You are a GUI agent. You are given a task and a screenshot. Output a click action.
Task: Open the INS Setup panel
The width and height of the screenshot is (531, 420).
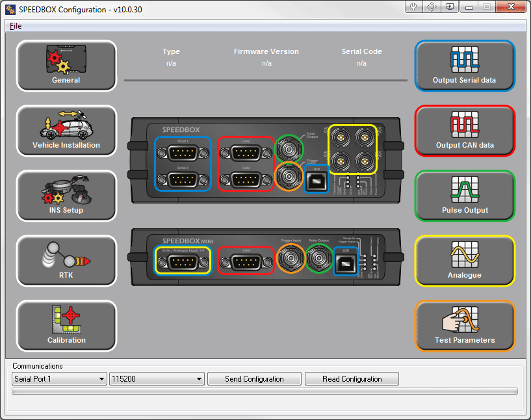[66, 196]
